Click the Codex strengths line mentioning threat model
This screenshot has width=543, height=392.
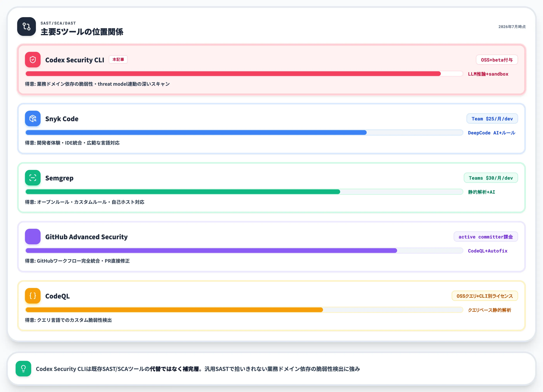pyautogui.click(x=98, y=84)
